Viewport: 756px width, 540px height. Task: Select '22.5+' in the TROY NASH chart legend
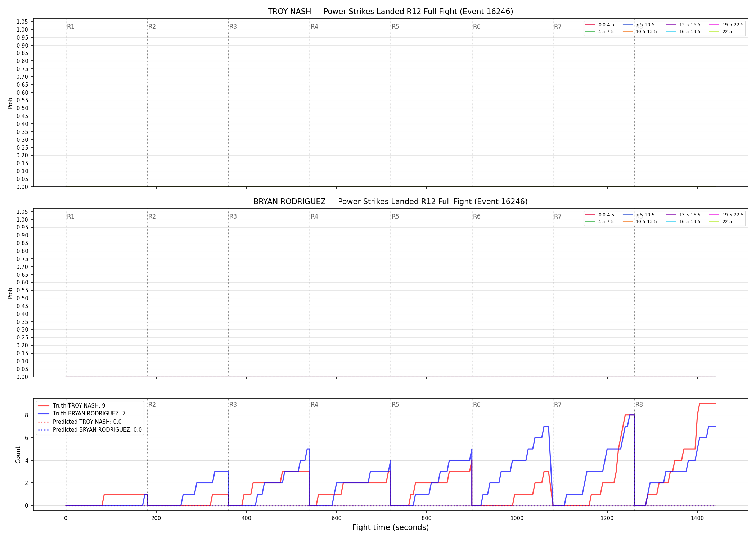[x=723, y=32]
